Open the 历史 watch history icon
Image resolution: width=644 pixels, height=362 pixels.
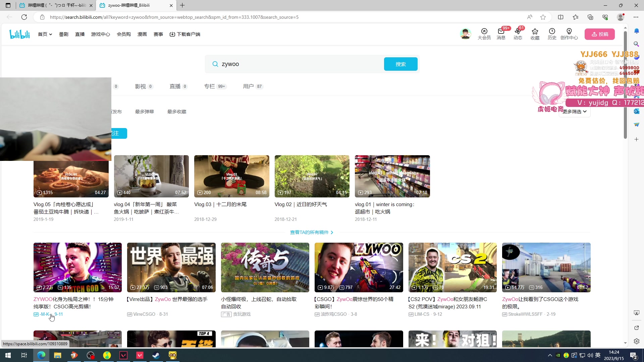(552, 34)
